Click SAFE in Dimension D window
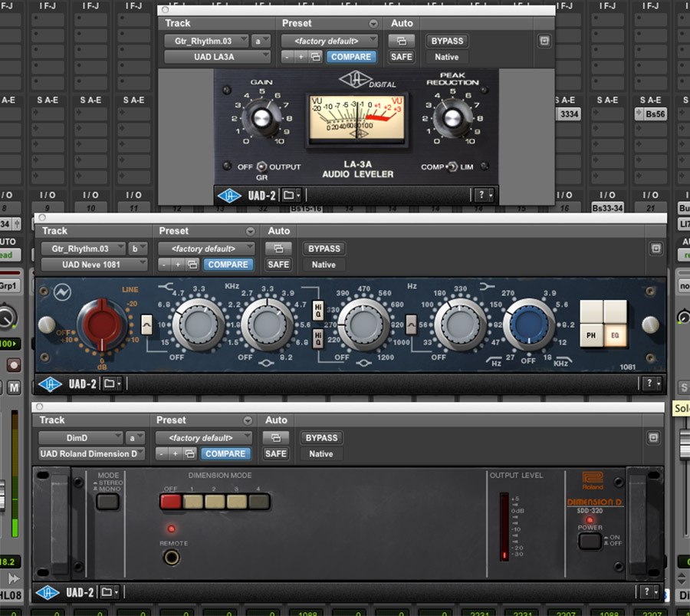 pos(275,453)
